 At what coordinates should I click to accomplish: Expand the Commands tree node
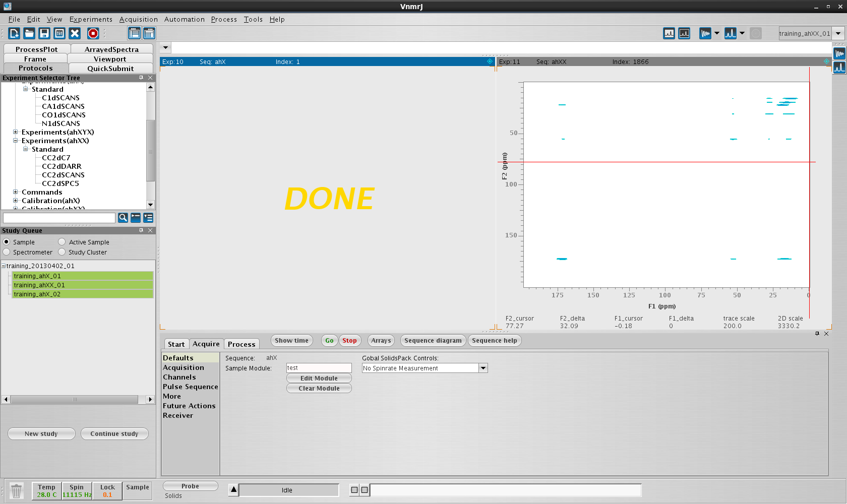[16, 192]
